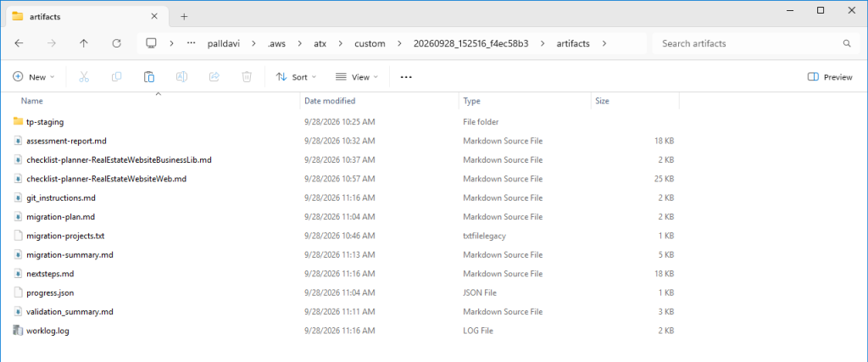Image resolution: width=868 pixels, height=362 pixels.
Task: Add a new tab with plus button
Action: pos(184,17)
